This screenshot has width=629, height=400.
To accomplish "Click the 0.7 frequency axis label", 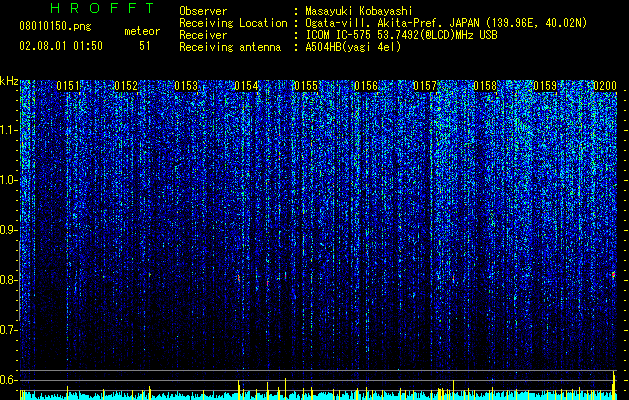I will [x=9, y=330].
